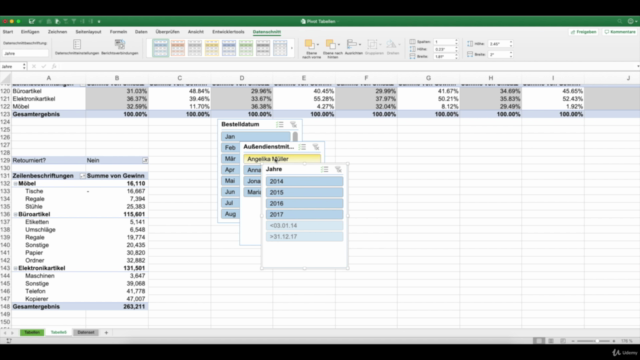This screenshot has height=360, width=640.
Task: Clear filter on Außendienstmitarbeiter slicer
Action: coord(316,147)
